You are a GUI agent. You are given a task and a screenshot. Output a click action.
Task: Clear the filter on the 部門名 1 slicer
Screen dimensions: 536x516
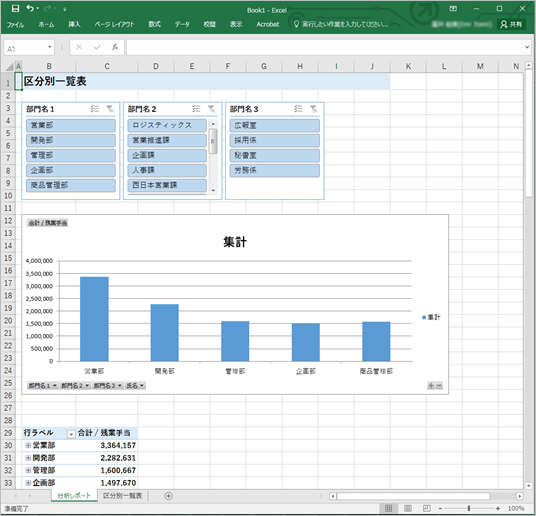(110, 109)
